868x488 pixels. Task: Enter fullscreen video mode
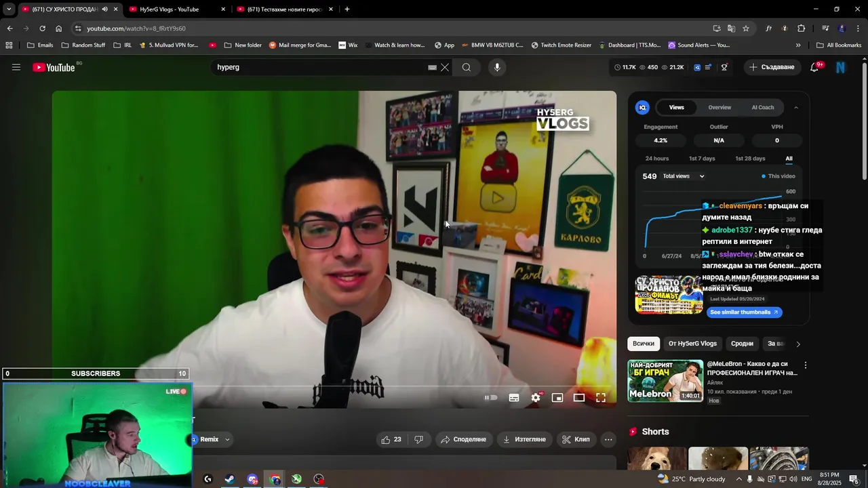(601, 398)
